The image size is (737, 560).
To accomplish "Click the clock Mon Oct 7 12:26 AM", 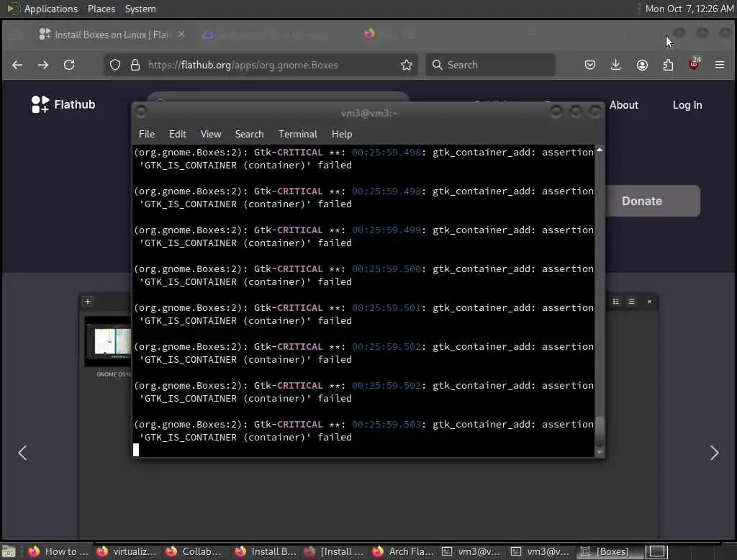I will click(x=689, y=9).
